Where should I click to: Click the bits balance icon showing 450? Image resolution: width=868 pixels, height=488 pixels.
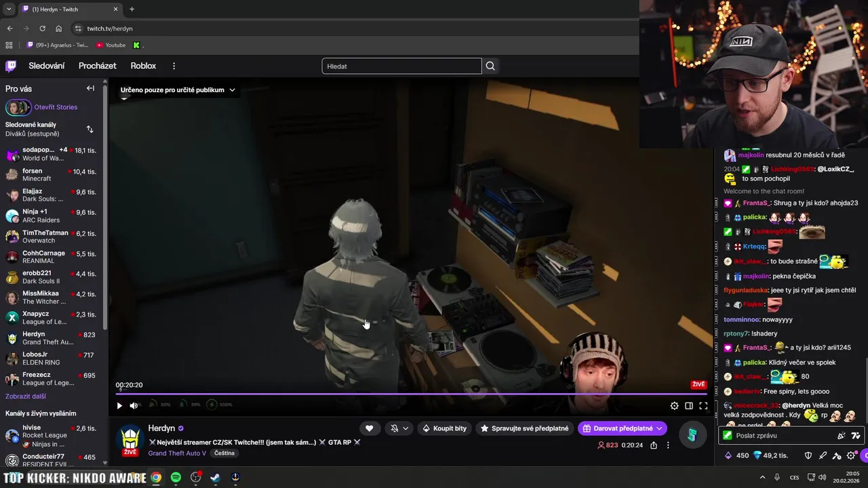(728, 455)
